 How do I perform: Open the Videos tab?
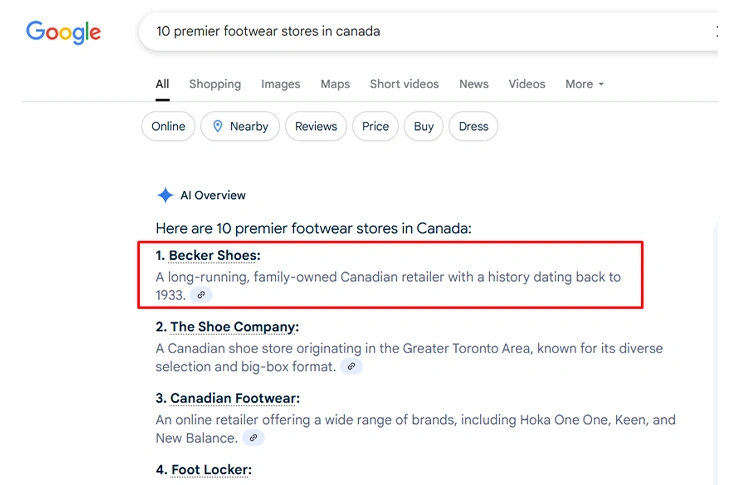pos(527,84)
